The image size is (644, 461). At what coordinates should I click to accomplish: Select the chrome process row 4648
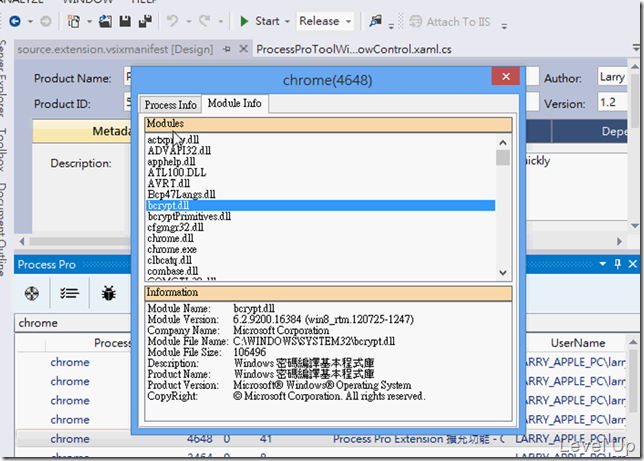coord(321,439)
